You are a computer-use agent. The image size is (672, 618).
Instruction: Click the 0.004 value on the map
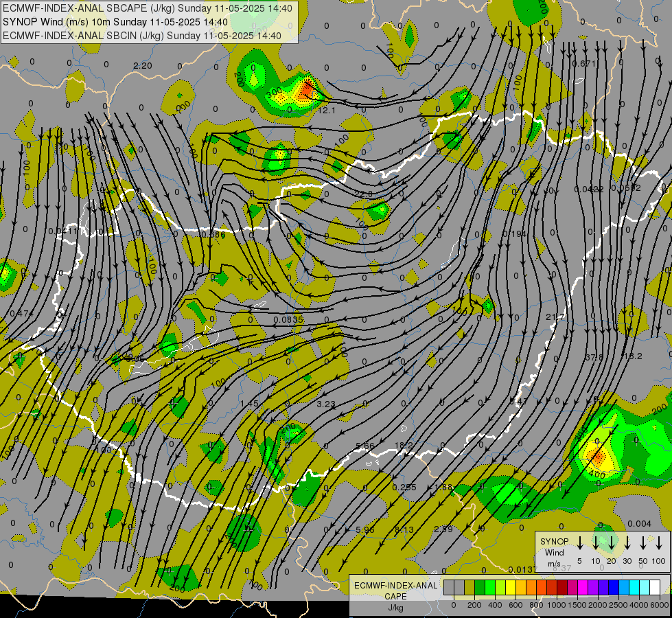coord(640,524)
